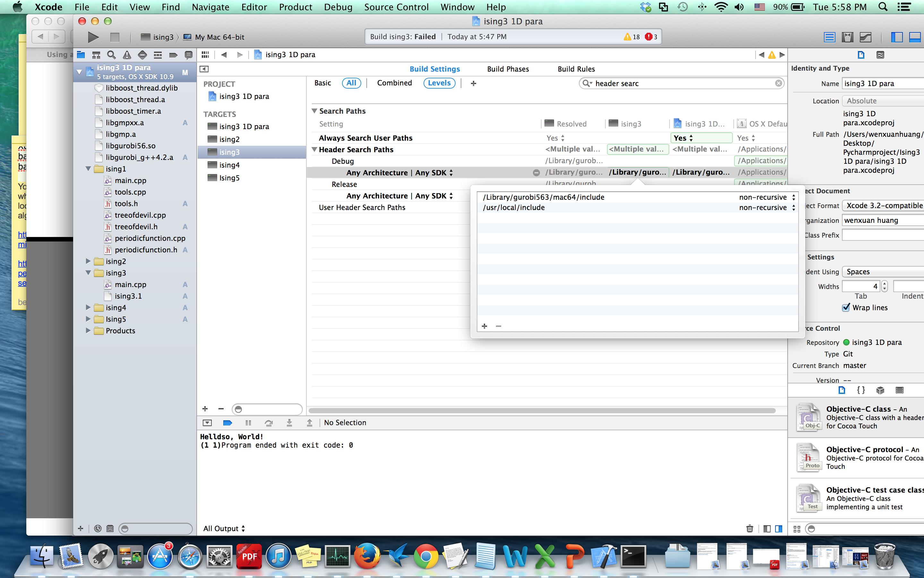Go back in editor history
924x578 pixels.
coord(224,55)
